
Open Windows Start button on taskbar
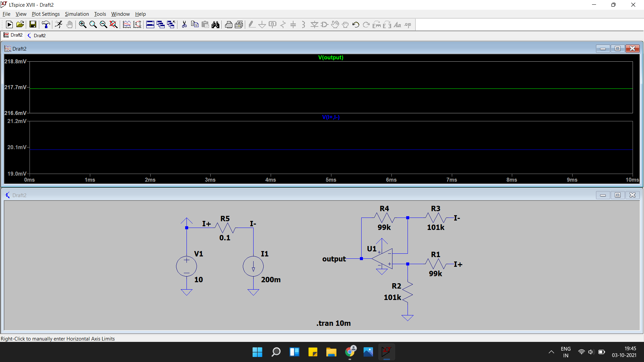pos(257,352)
